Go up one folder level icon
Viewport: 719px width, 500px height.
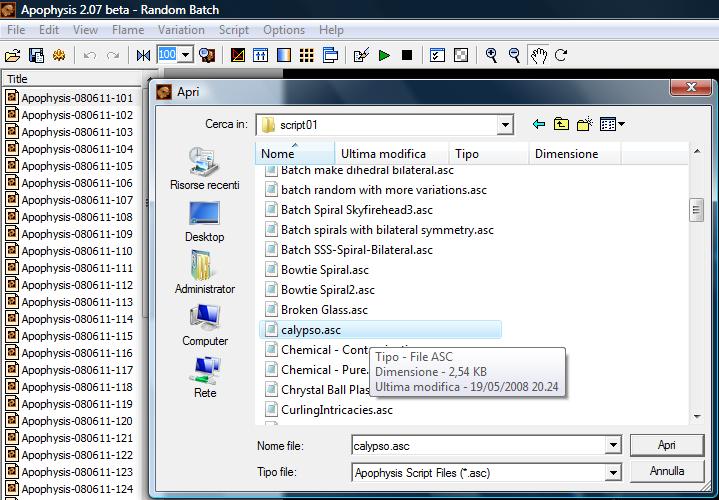[x=561, y=124]
